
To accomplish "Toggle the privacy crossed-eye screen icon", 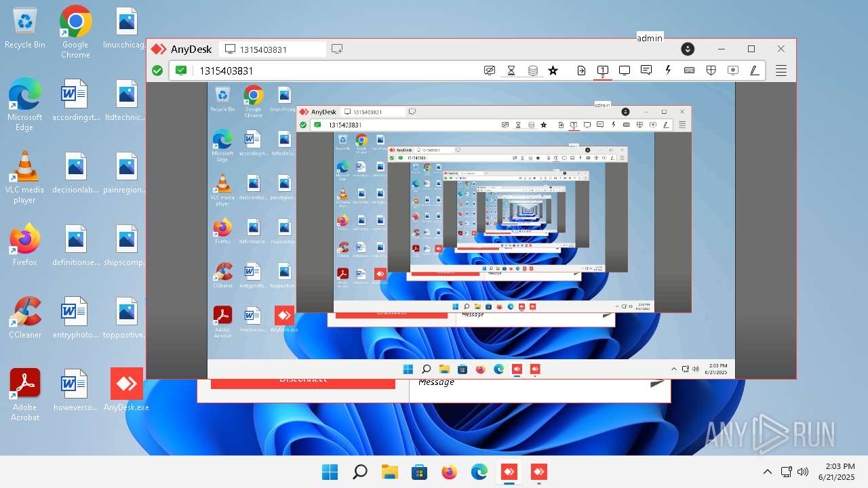I will click(x=490, y=70).
